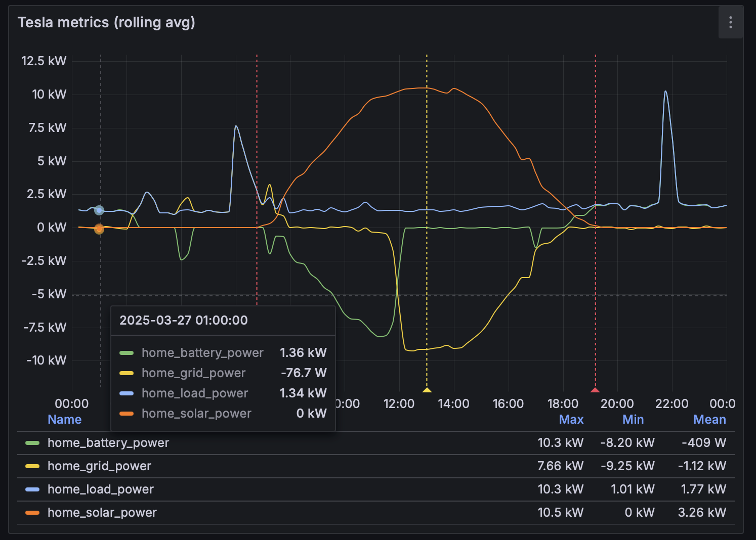The image size is (756, 540).
Task: Select the home_battery_power Min value -8.20 kW
Action: (x=627, y=443)
